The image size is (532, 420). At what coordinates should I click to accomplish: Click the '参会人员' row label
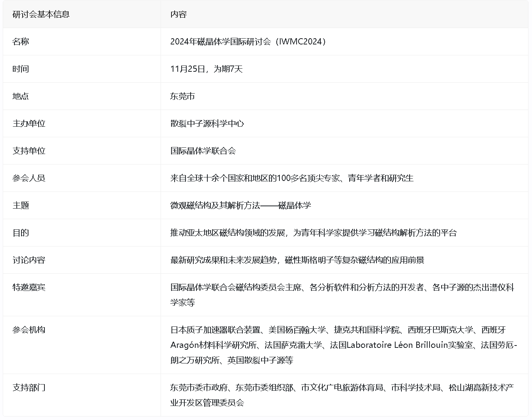pos(29,178)
